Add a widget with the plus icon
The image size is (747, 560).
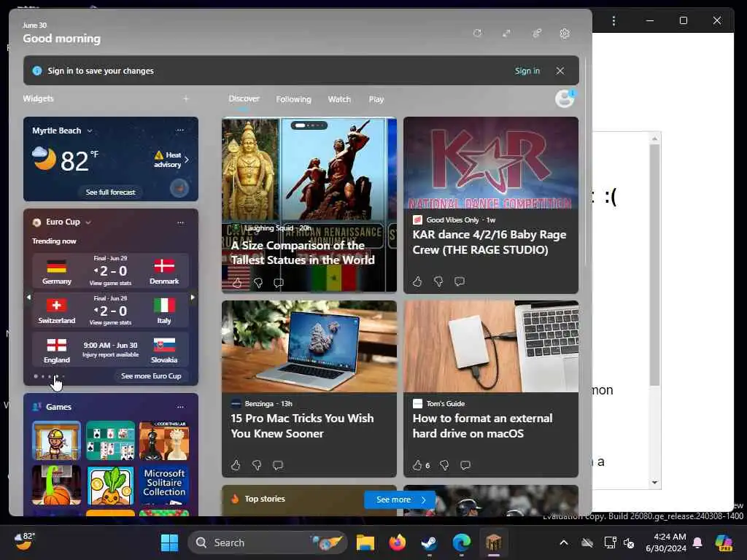(186, 98)
